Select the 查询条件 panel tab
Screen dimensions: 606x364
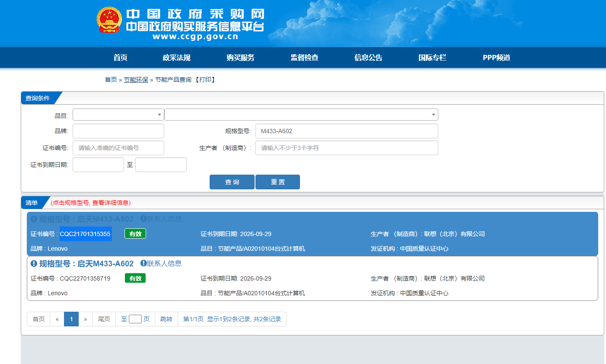(39, 98)
